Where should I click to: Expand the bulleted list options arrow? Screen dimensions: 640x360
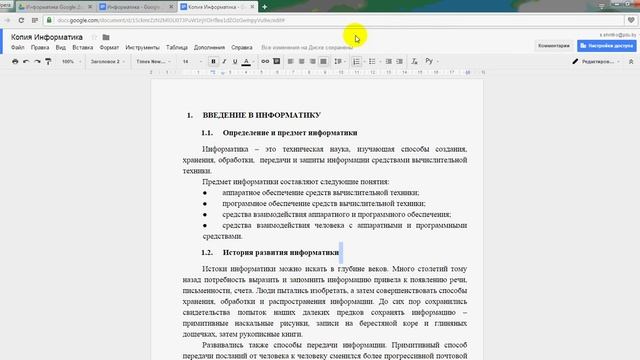(380, 62)
